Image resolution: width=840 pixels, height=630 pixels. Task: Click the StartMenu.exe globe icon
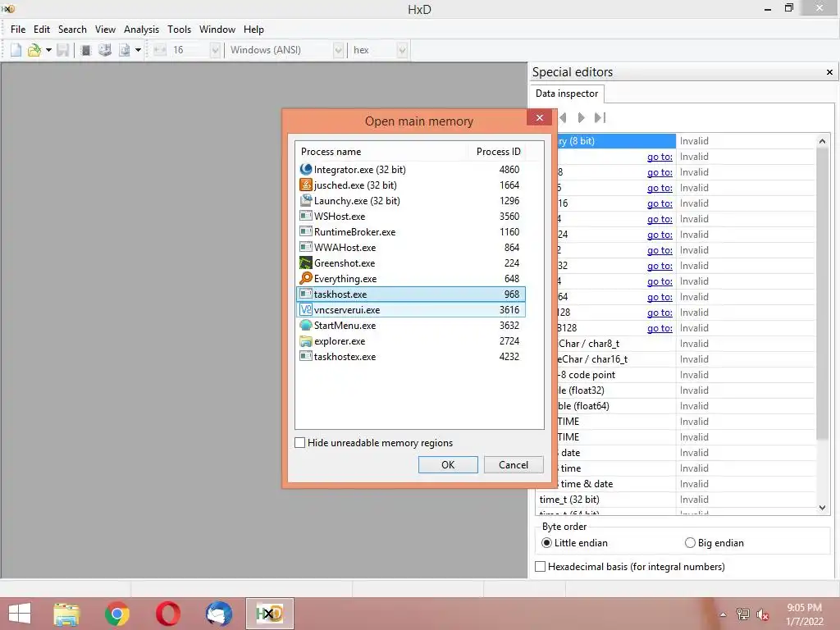click(306, 325)
